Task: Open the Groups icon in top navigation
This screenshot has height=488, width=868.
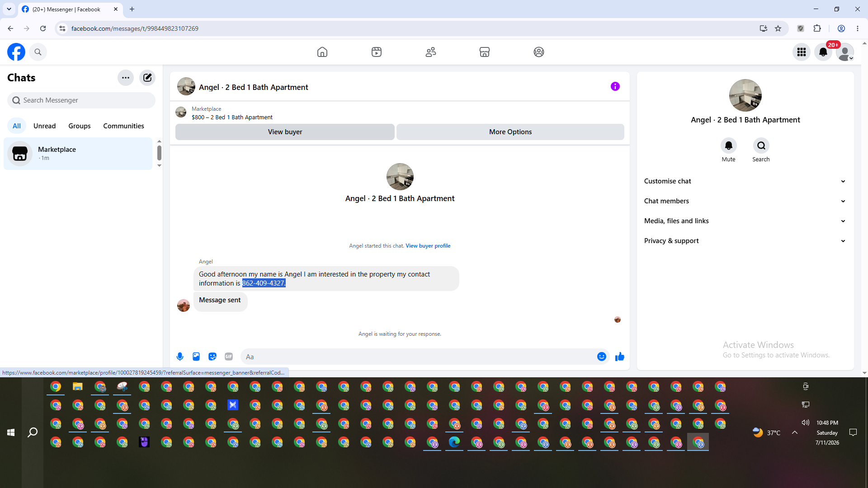Action: [539, 52]
